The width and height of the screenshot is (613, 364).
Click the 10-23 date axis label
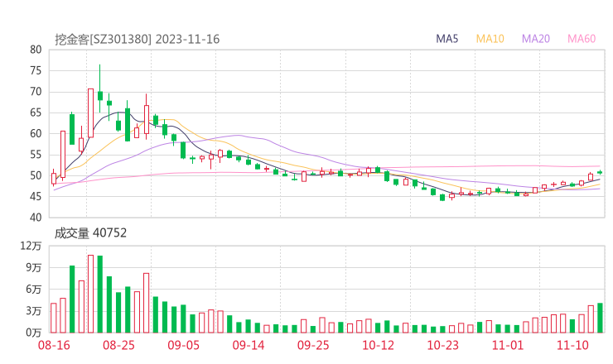coord(442,345)
